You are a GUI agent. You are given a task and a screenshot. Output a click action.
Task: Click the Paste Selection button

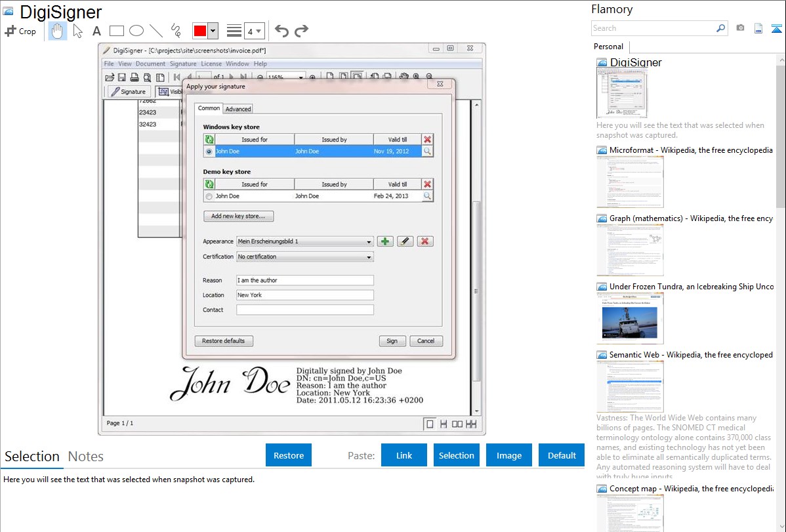click(457, 455)
